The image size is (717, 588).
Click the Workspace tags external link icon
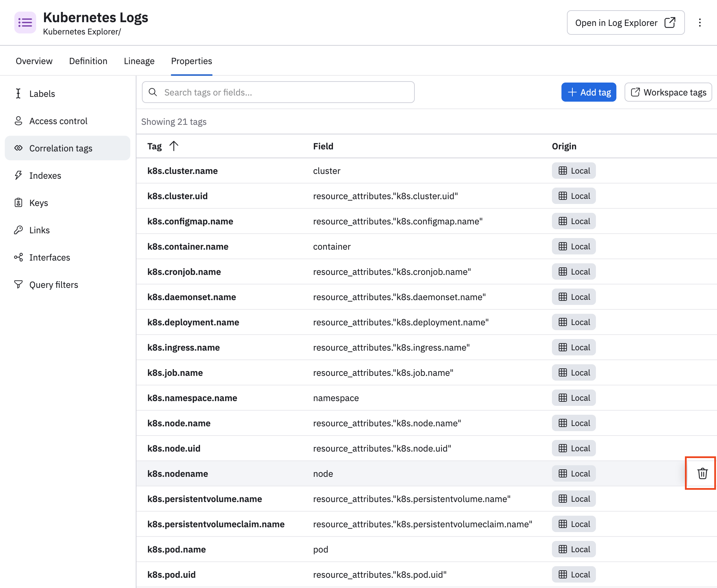click(x=635, y=92)
